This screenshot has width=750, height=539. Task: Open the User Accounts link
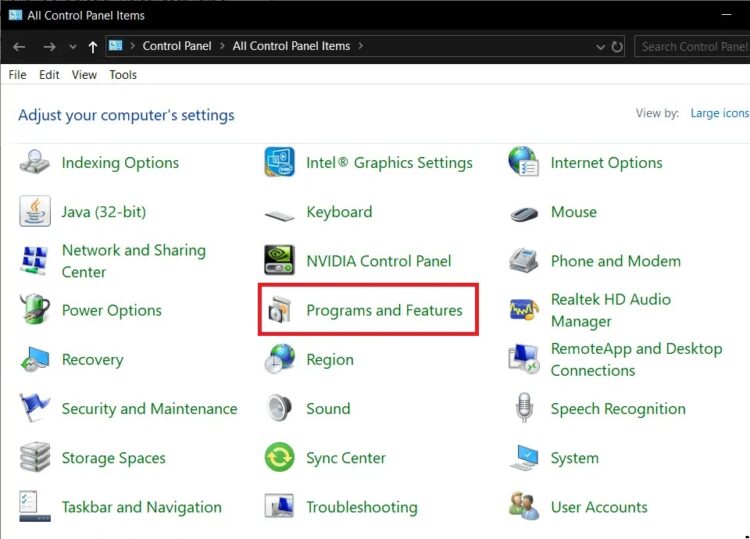tap(598, 507)
